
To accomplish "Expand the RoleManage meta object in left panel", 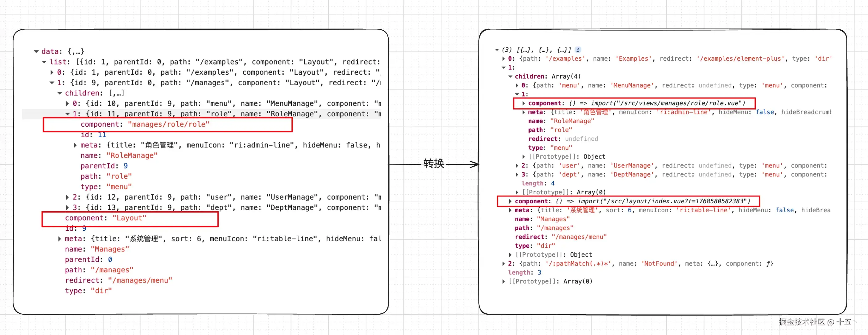I will [x=75, y=145].
